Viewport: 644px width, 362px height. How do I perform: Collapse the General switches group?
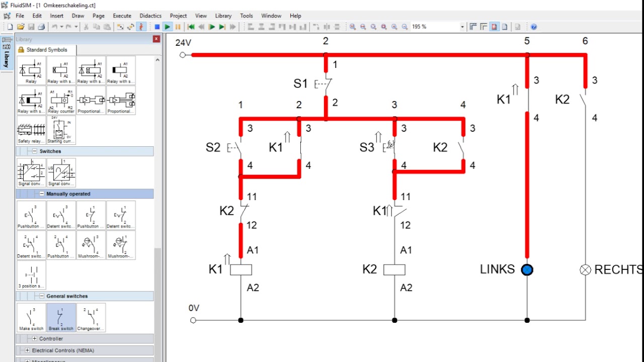click(x=42, y=296)
